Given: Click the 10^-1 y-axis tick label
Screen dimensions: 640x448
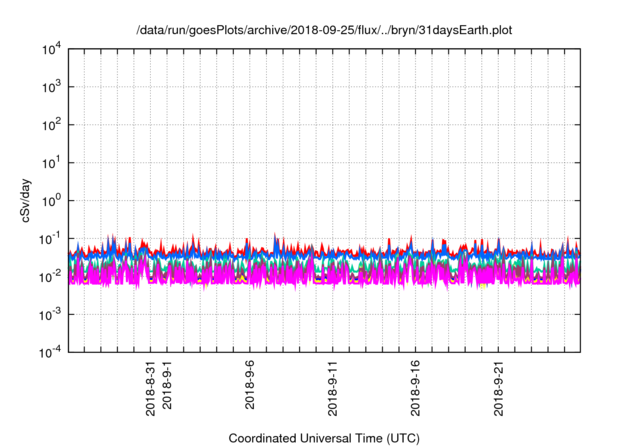Looking at the screenshot, I should (52, 238).
